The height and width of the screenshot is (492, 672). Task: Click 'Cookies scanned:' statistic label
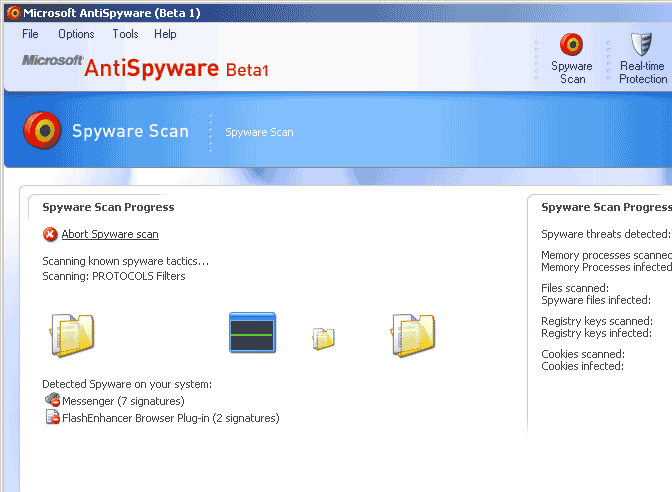coord(583,354)
